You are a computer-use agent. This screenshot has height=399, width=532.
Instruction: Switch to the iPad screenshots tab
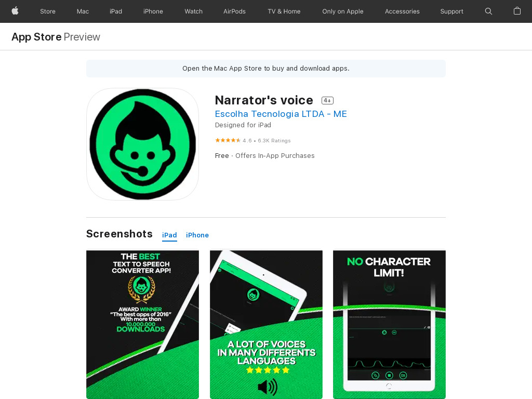click(x=169, y=235)
